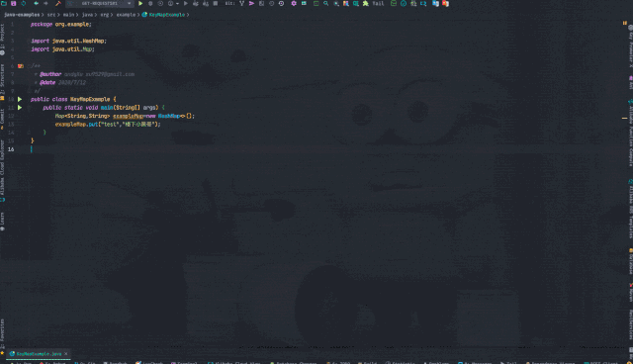Select the KeyMapExample.java editor tab
Image resolution: width=633 pixels, height=364 pixels.
pyautogui.click(x=40, y=354)
